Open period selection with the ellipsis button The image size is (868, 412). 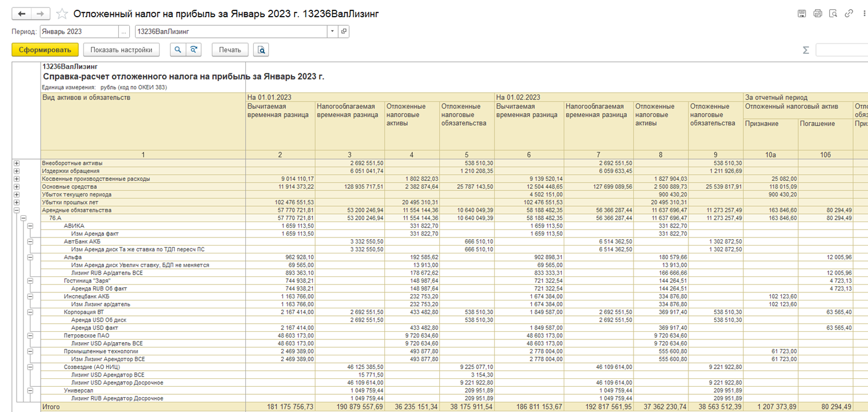(124, 31)
